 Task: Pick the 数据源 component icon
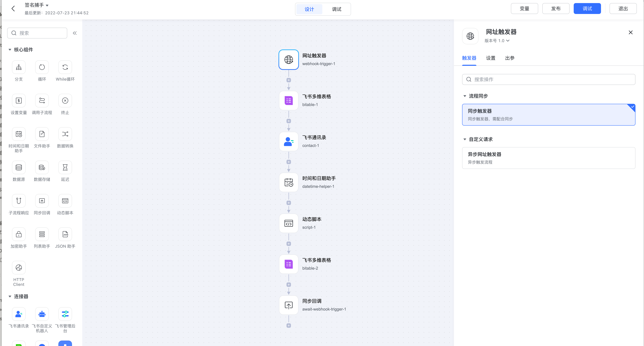[19, 168]
